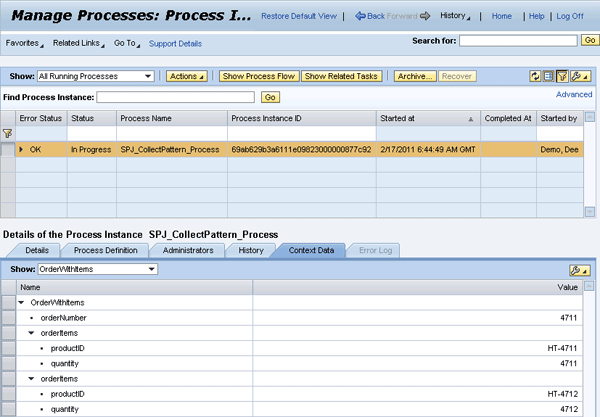Screen dimensions: 600x417
Task: Open the History tab in details
Action: coord(251,249)
